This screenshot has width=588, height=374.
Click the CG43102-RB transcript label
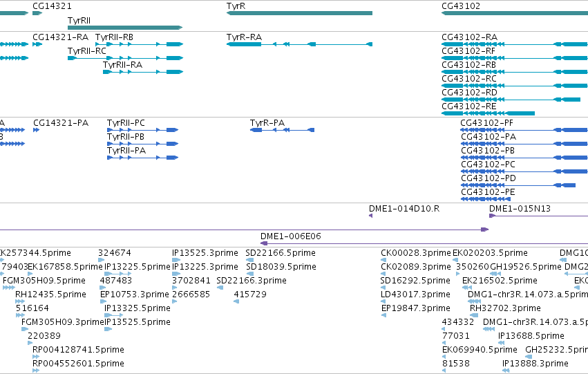(468, 65)
